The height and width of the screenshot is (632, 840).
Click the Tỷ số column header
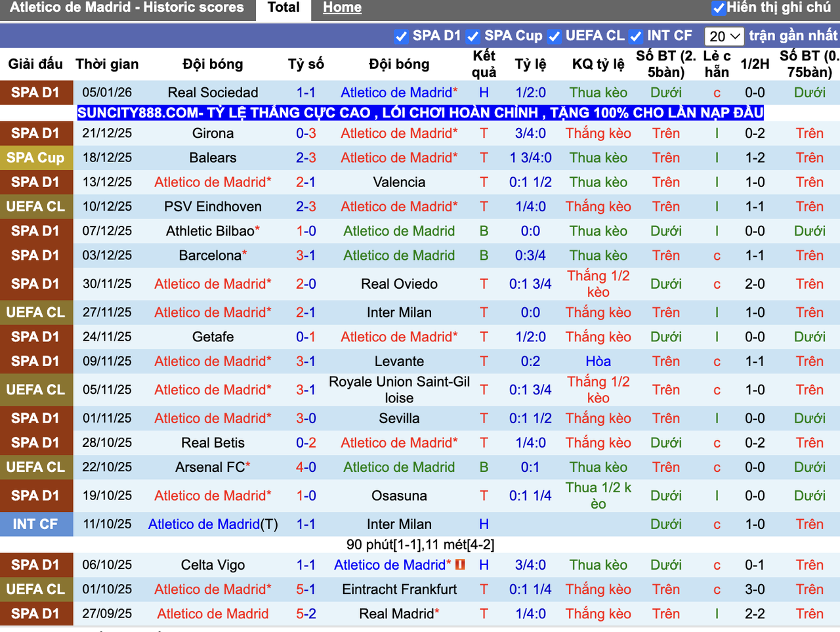click(x=306, y=64)
